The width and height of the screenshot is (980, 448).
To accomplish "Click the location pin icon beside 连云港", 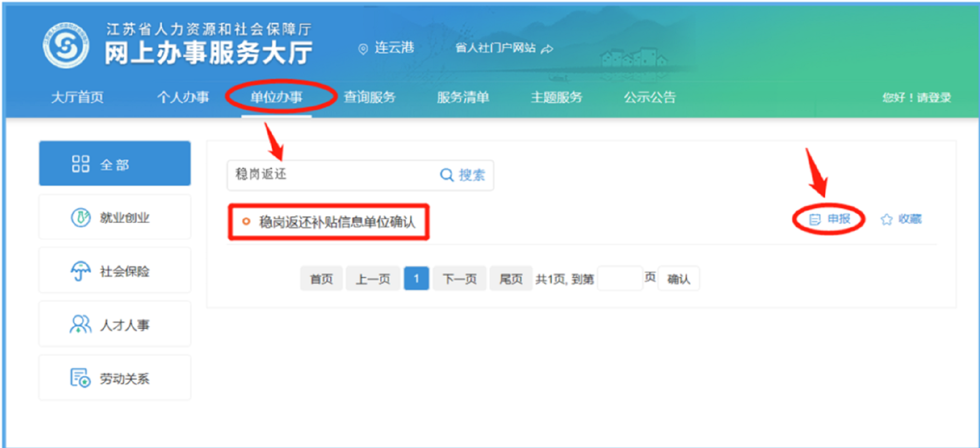I will [x=363, y=49].
